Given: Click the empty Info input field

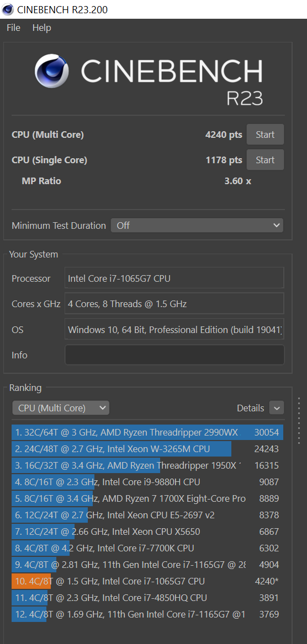Looking at the screenshot, I should click(174, 355).
